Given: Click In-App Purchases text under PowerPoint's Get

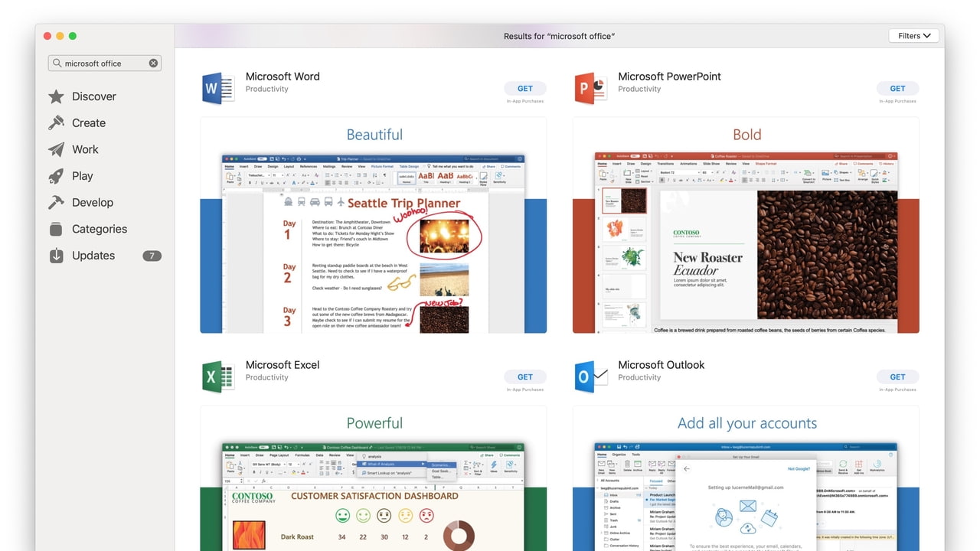Looking at the screenshot, I should (897, 101).
